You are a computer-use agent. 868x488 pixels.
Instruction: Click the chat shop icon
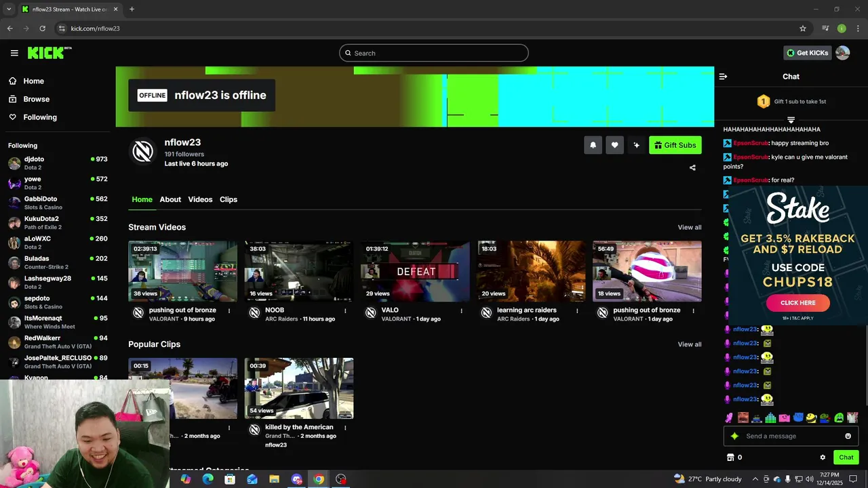(730, 457)
